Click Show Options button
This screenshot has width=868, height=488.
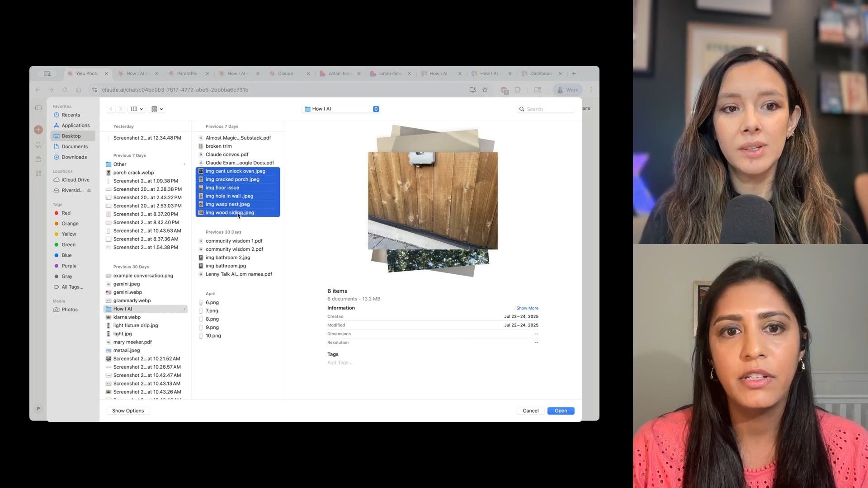point(128,411)
